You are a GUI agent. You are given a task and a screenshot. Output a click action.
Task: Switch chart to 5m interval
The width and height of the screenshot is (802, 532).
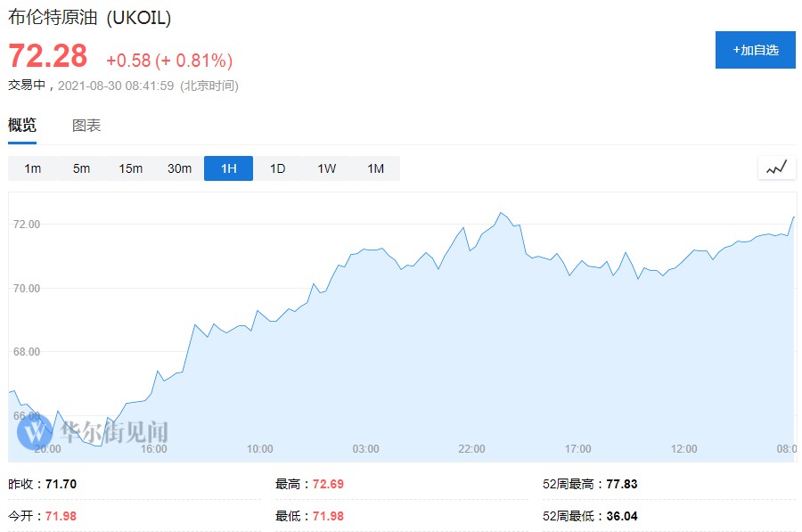click(81, 168)
